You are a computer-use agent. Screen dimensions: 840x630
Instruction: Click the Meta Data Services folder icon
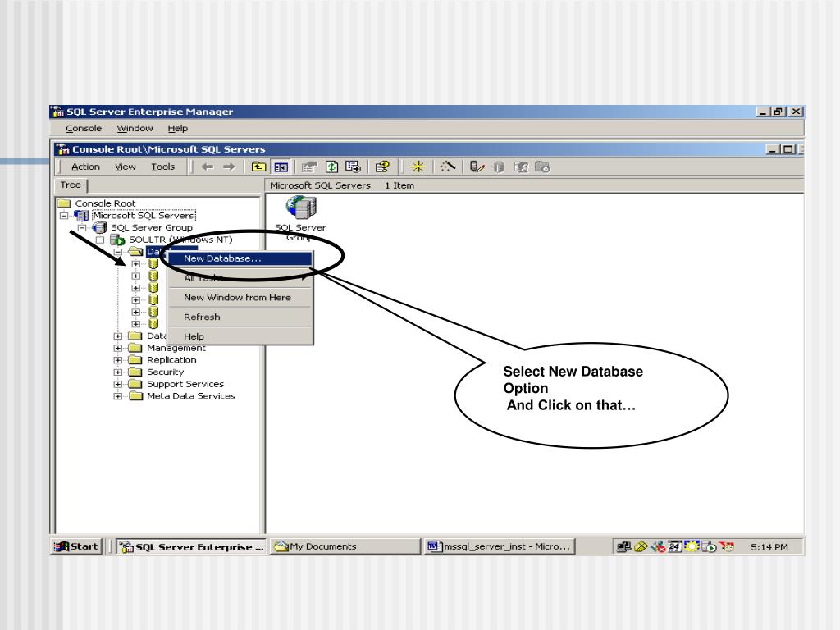click(135, 396)
